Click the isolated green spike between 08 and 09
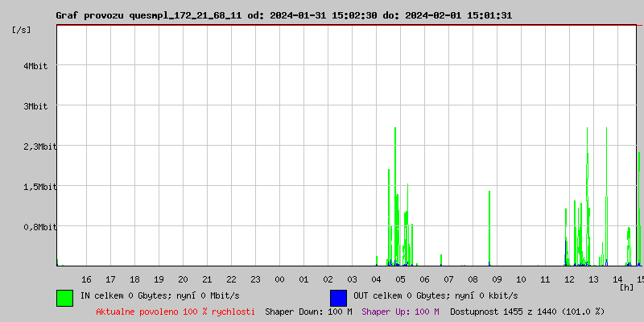Image resolution: width=644 pixels, height=322 pixels. [489, 229]
